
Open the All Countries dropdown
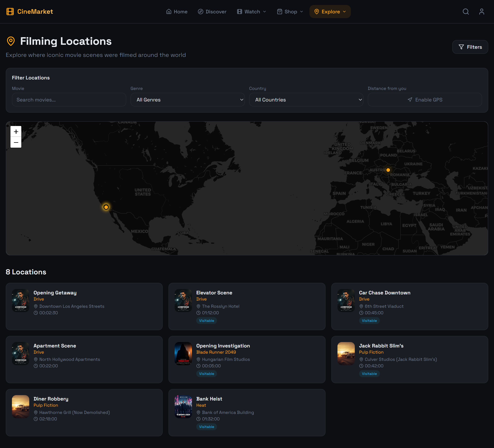(x=306, y=100)
